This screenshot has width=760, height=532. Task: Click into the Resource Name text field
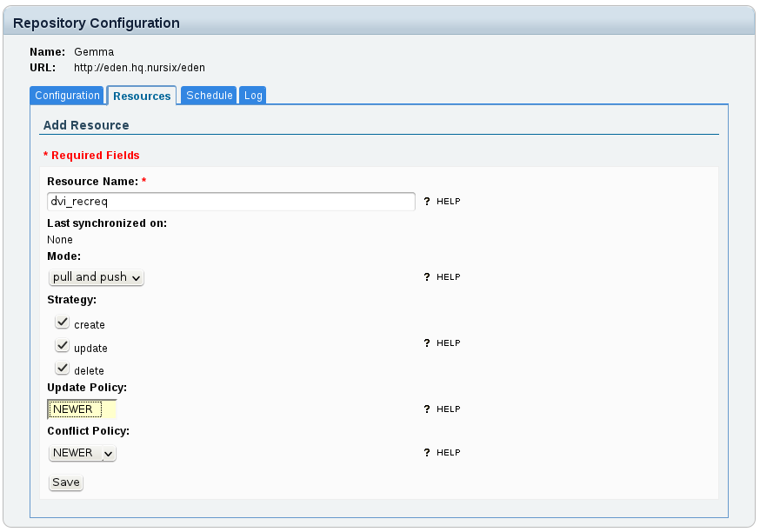230,202
